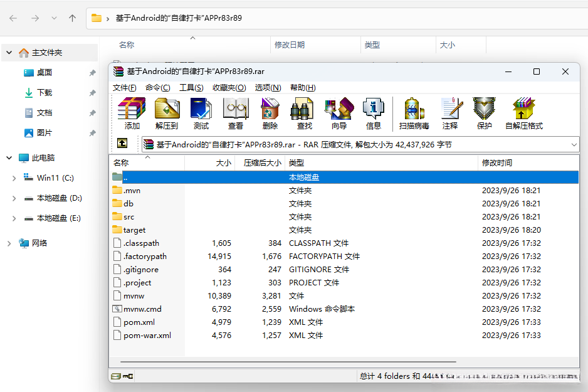Run the Test (测试) archive tool
The width and height of the screenshot is (588, 392).
201,113
